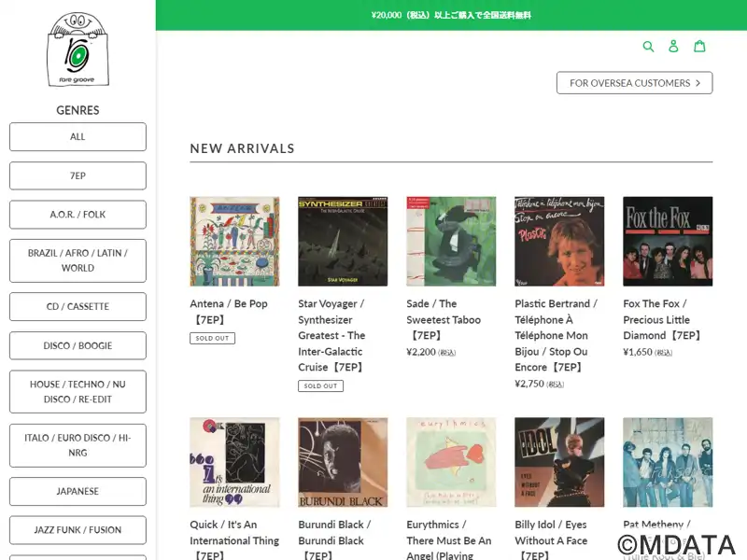This screenshot has height=560, width=747.
Task: View the Fox the Fox record cover
Action: coord(668,242)
